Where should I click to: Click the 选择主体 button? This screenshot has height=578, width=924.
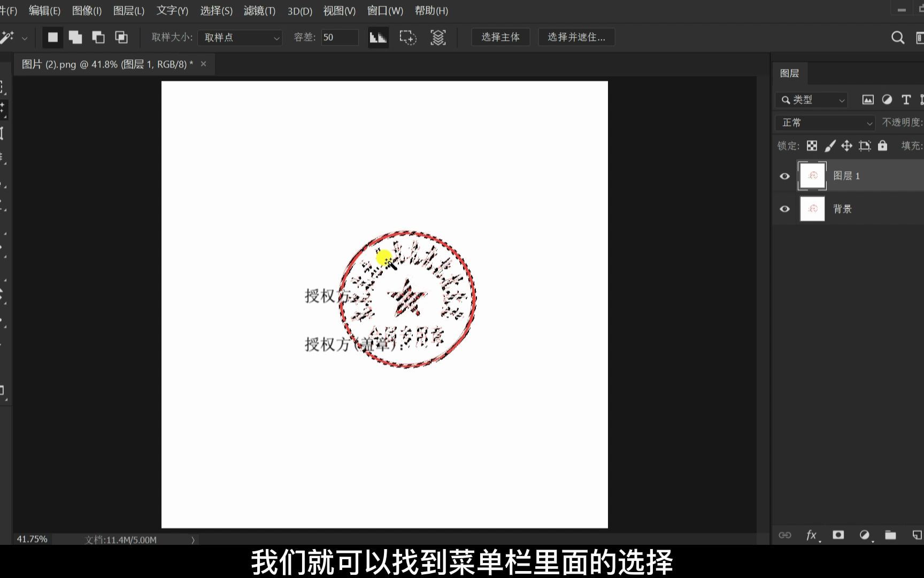[500, 37]
